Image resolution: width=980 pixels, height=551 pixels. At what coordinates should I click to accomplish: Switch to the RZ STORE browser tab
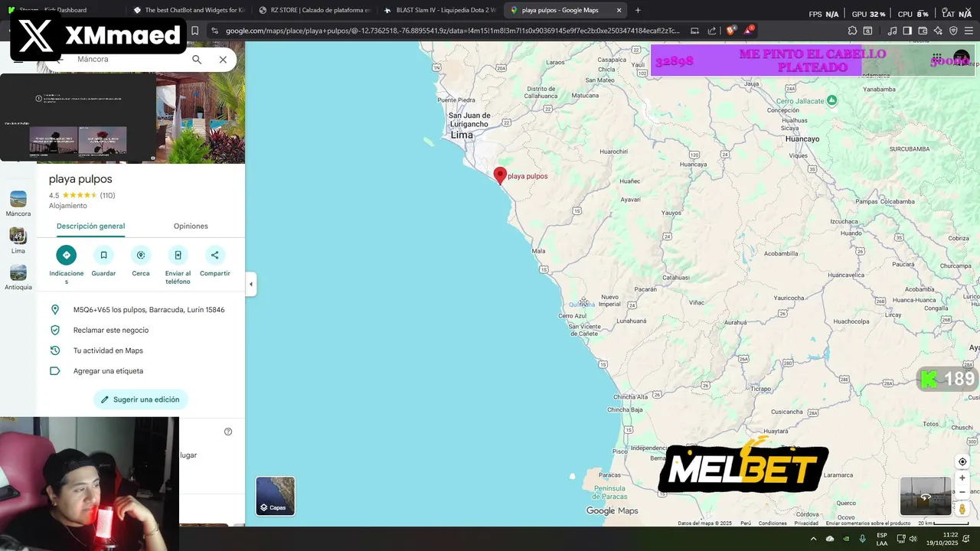(315, 10)
